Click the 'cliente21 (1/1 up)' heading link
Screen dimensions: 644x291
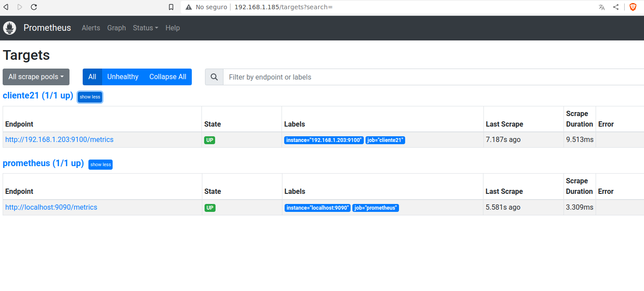click(x=38, y=96)
